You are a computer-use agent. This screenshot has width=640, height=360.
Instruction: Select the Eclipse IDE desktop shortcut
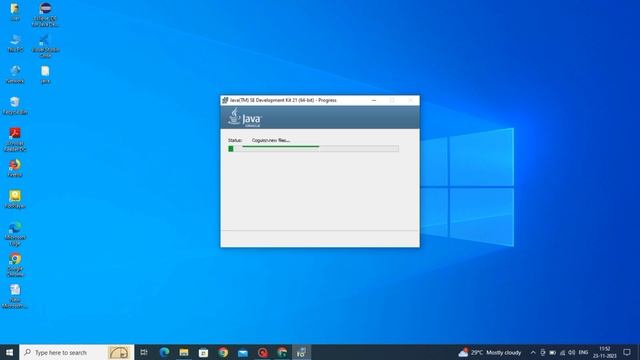[45, 14]
